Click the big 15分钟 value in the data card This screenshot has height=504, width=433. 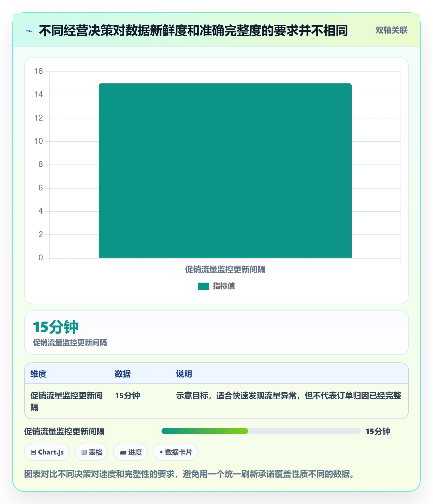pos(56,327)
